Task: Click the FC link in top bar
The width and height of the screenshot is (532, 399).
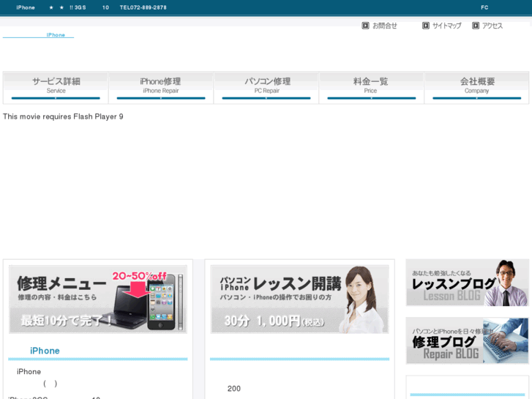Action: [484, 7]
